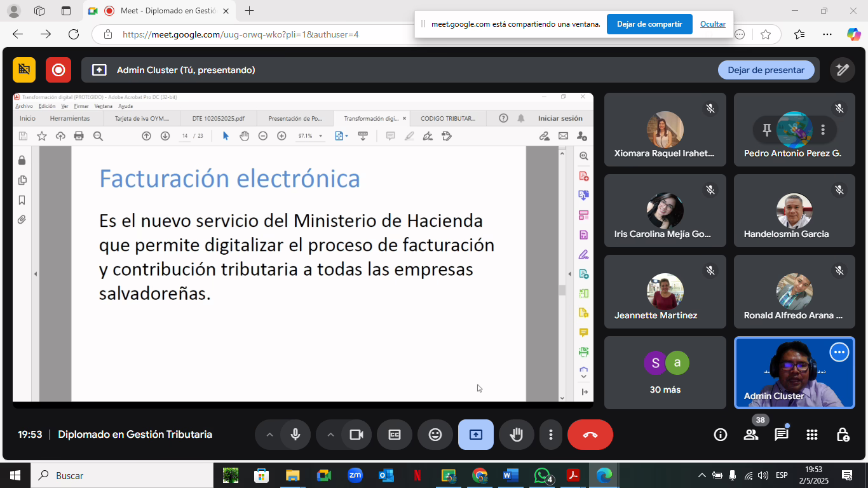Click the Ocultar link
This screenshot has height=488, width=868.
tap(712, 24)
